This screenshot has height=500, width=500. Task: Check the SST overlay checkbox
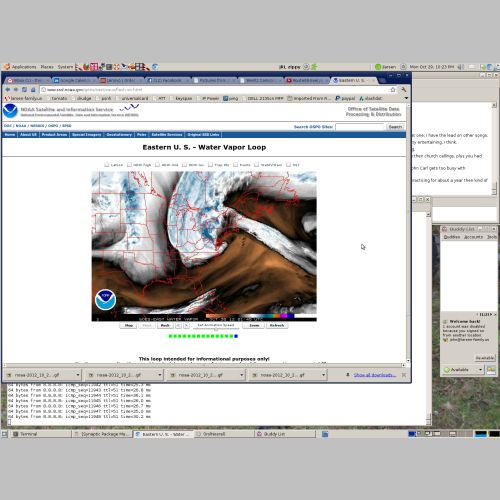(x=288, y=165)
